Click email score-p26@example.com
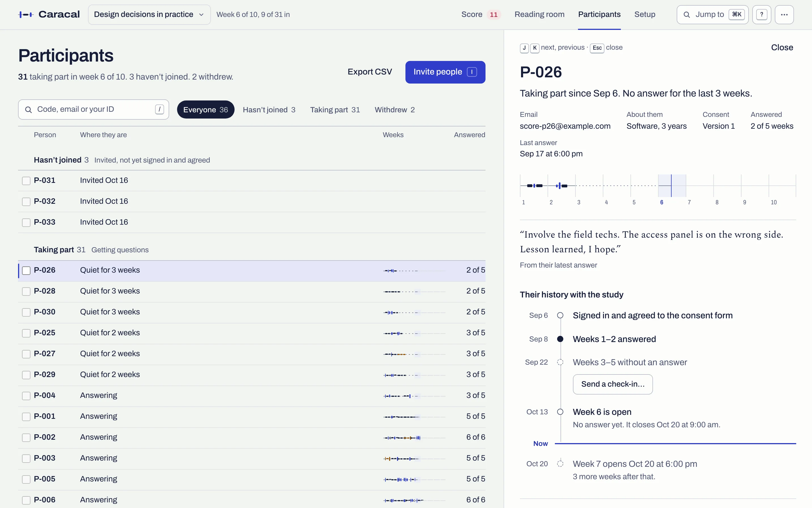Image resolution: width=812 pixels, height=508 pixels. coord(565,126)
